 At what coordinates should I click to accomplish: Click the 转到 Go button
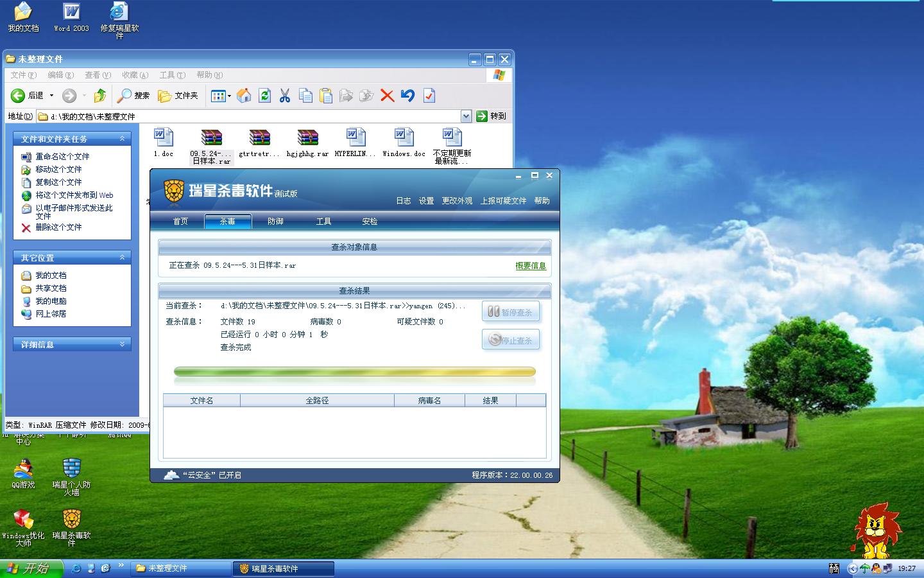[492, 116]
